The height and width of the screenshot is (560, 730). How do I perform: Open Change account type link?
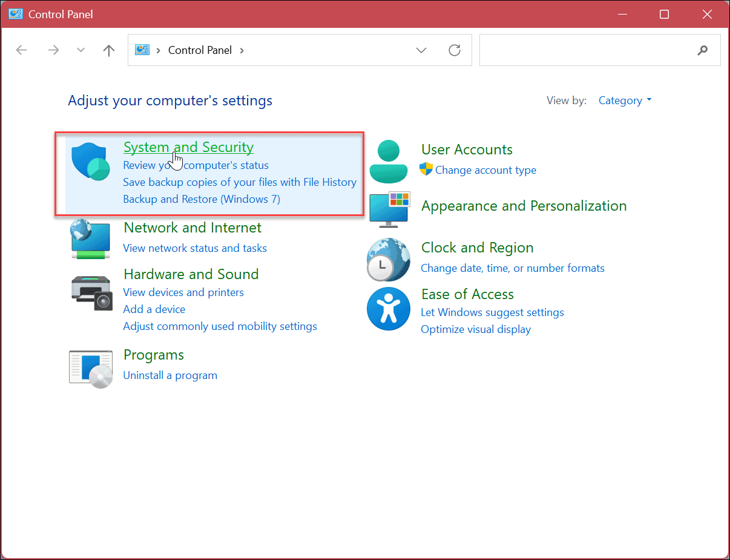click(485, 170)
